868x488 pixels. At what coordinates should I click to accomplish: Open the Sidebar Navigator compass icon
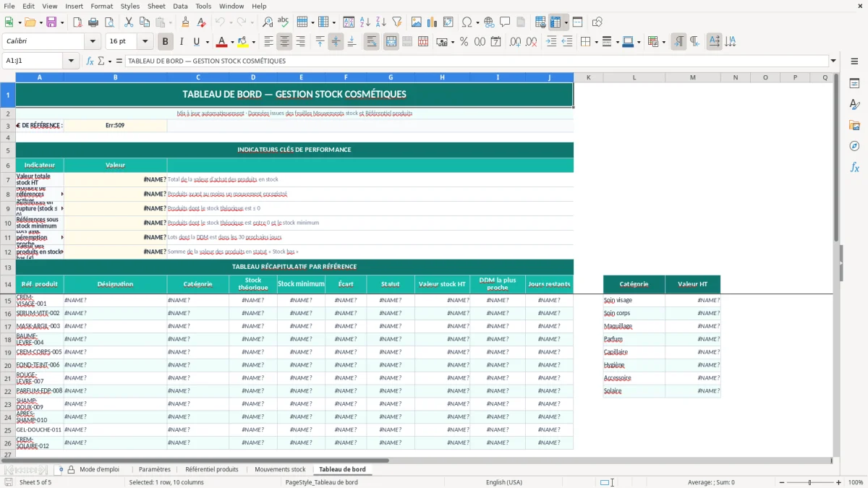(x=854, y=146)
